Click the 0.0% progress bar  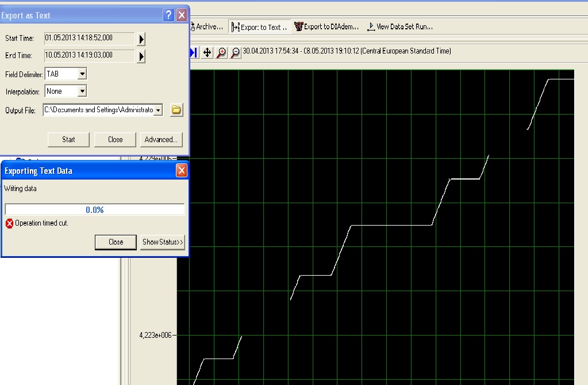click(x=94, y=209)
